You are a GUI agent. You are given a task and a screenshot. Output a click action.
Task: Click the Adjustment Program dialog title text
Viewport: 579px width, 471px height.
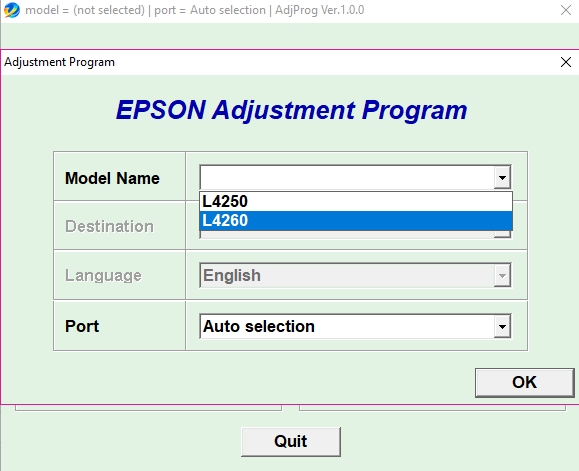59,62
